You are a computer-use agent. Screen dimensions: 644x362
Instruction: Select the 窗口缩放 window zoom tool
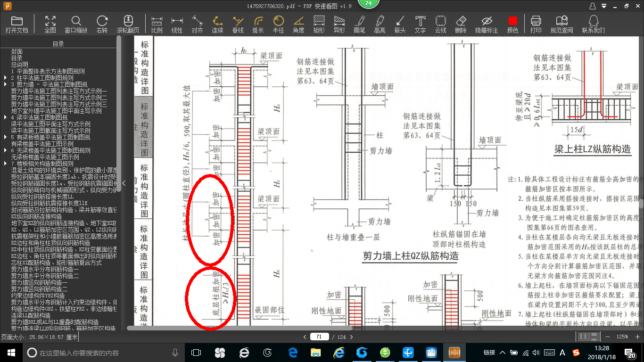[76, 25]
